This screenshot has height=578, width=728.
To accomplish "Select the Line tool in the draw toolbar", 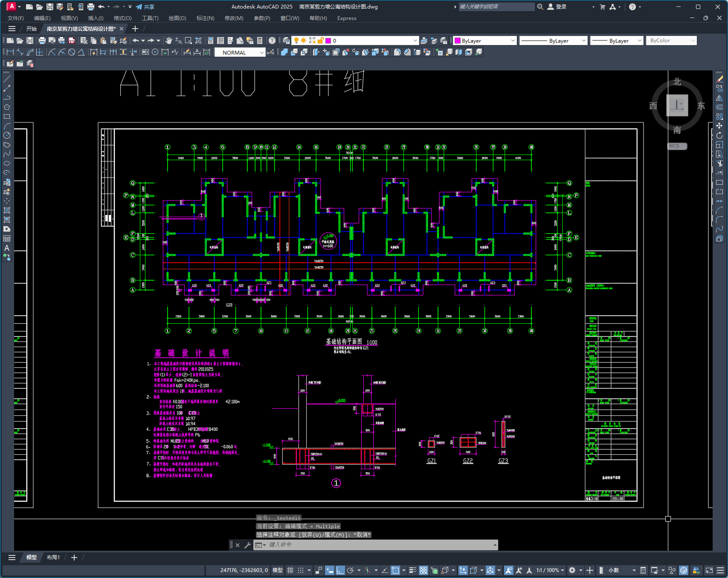I will (7, 79).
